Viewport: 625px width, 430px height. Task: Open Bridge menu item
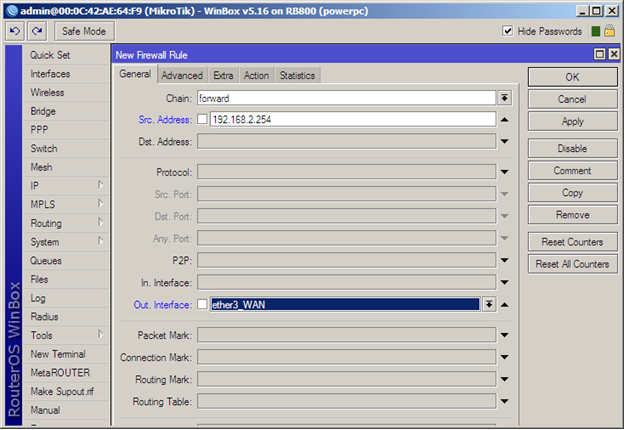coord(66,111)
